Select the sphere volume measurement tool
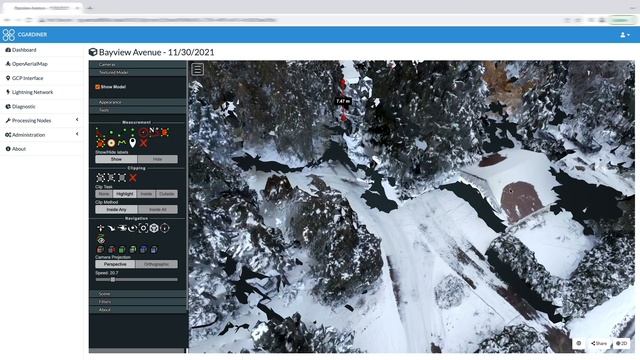 111,143
